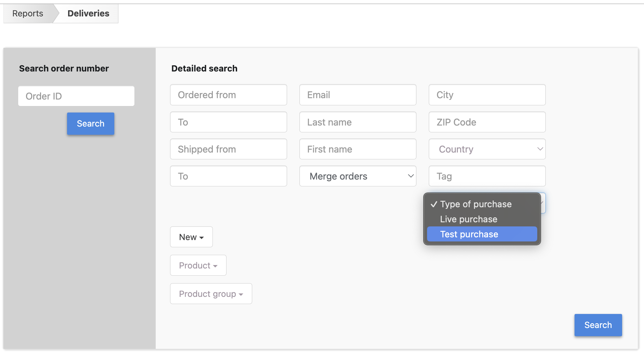Open the New status dropdown
The width and height of the screenshot is (644, 355).
[191, 237]
